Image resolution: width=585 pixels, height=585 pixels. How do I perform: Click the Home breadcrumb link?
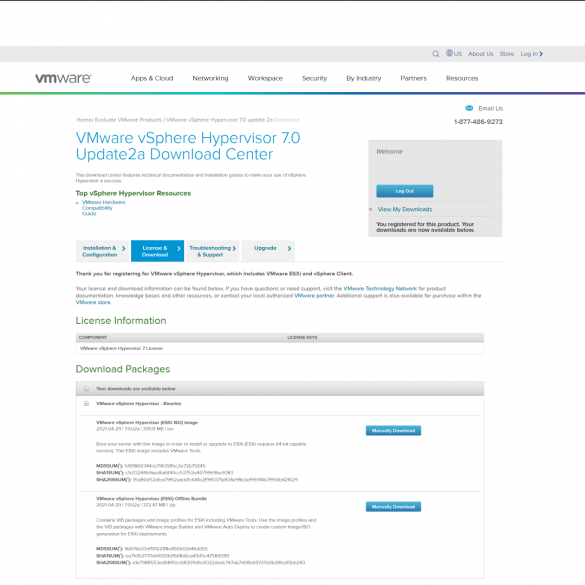coord(84,120)
